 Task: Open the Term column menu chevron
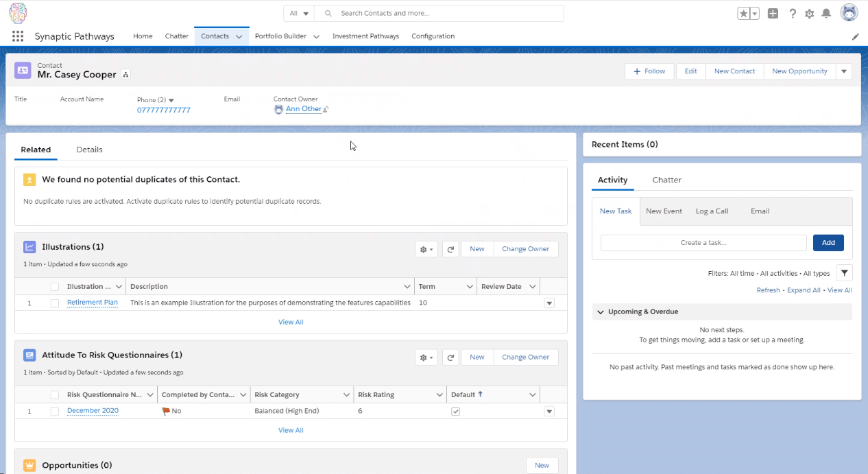click(x=470, y=287)
